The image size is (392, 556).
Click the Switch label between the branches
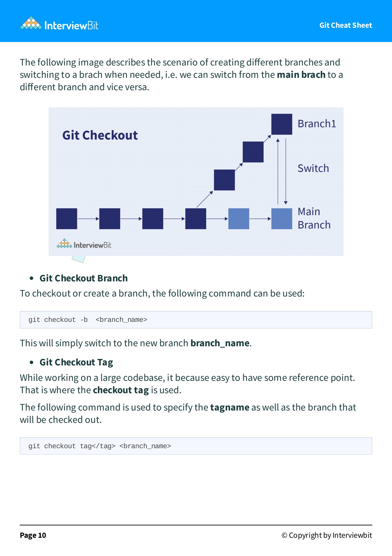[313, 168]
